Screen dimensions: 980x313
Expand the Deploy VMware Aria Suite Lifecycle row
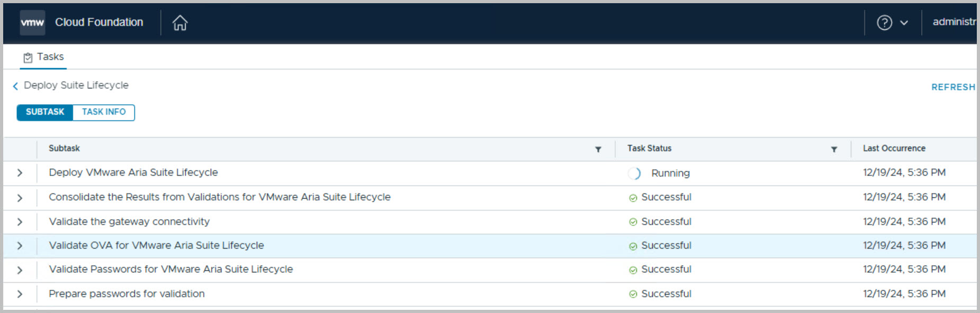click(20, 173)
